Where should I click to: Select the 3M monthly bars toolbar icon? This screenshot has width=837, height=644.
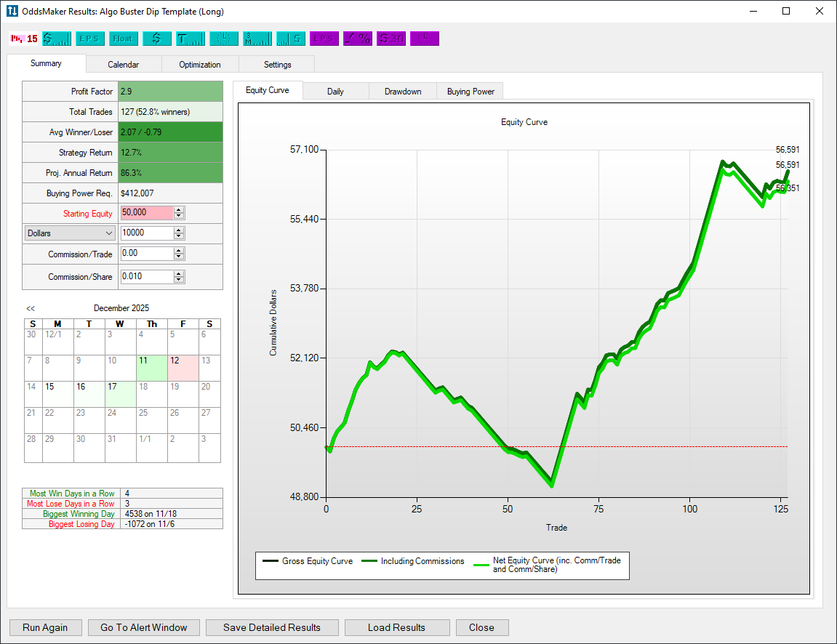pos(256,38)
